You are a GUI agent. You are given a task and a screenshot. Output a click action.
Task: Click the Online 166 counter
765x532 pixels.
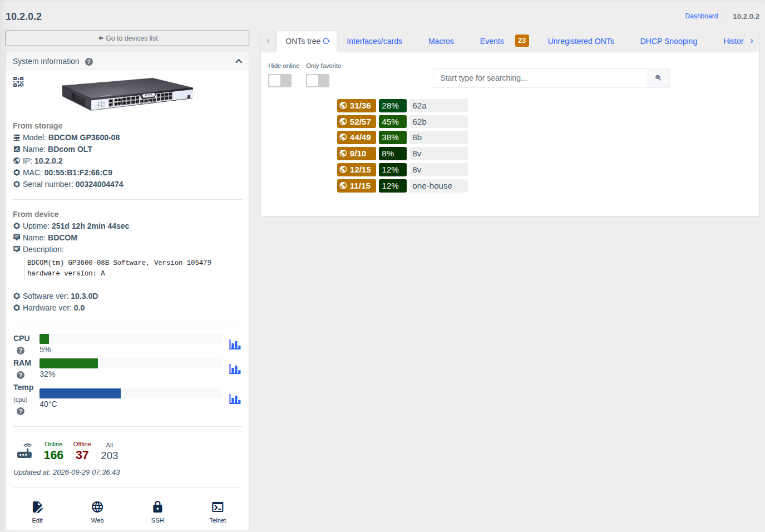coord(53,451)
